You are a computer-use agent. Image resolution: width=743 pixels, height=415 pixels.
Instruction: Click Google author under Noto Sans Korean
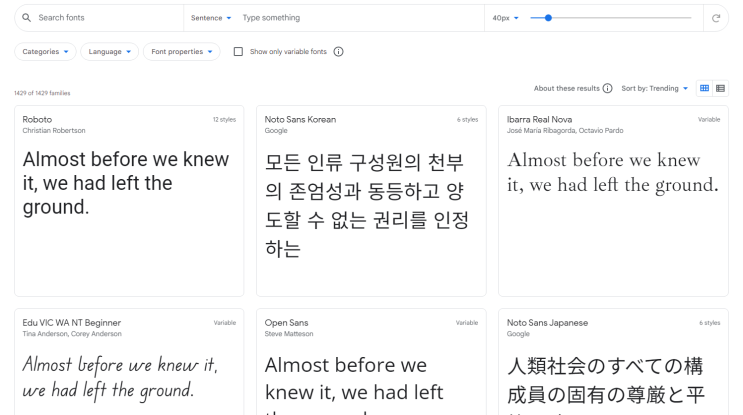[276, 131]
